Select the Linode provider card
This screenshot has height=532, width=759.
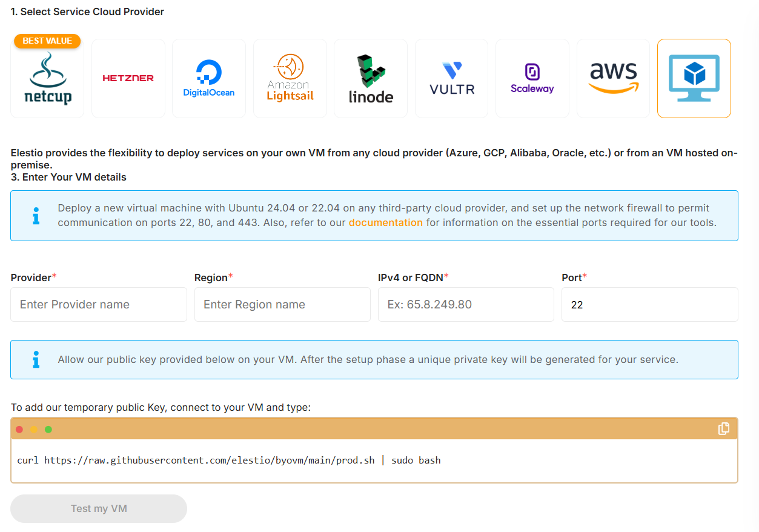point(371,78)
